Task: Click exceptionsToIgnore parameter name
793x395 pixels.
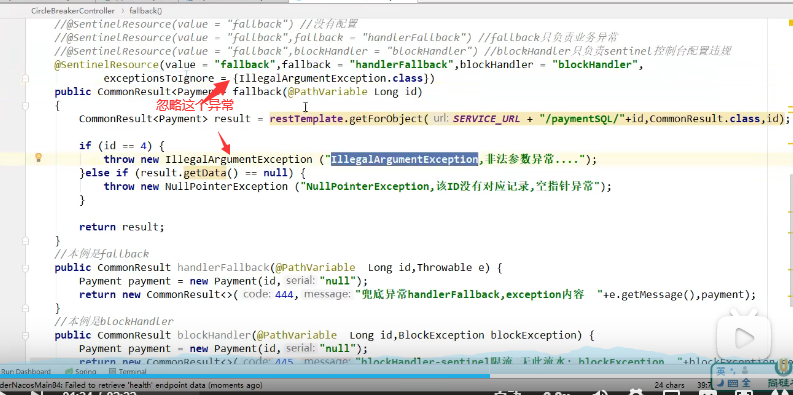Action: [158, 78]
